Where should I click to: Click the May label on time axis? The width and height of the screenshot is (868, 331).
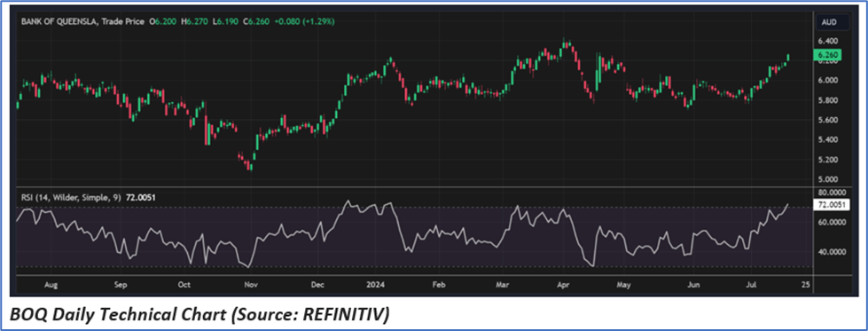pos(624,286)
